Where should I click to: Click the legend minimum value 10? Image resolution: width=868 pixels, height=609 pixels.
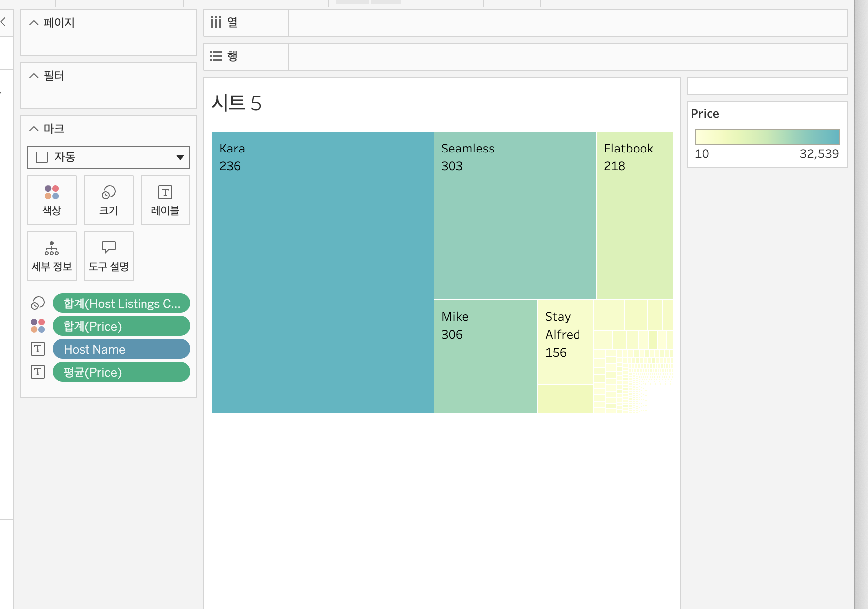[x=702, y=153]
